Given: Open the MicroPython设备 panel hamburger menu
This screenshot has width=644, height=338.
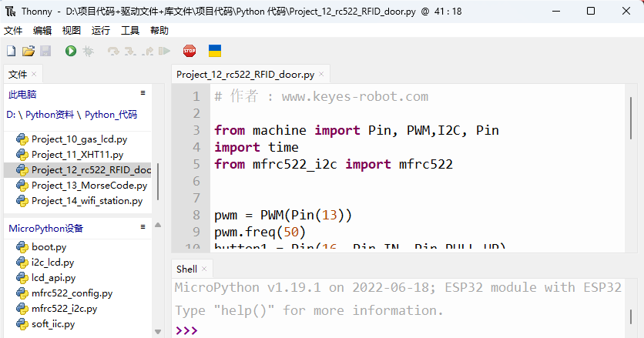Looking at the screenshot, I should pyautogui.click(x=143, y=226).
